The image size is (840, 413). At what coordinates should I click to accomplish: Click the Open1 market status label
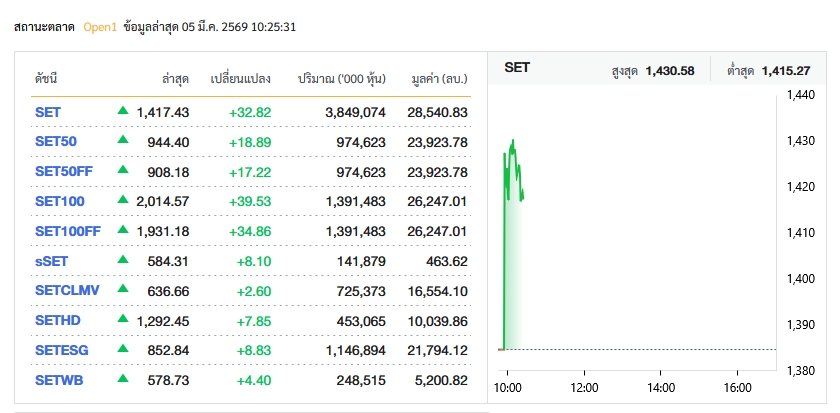pyautogui.click(x=100, y=27)
